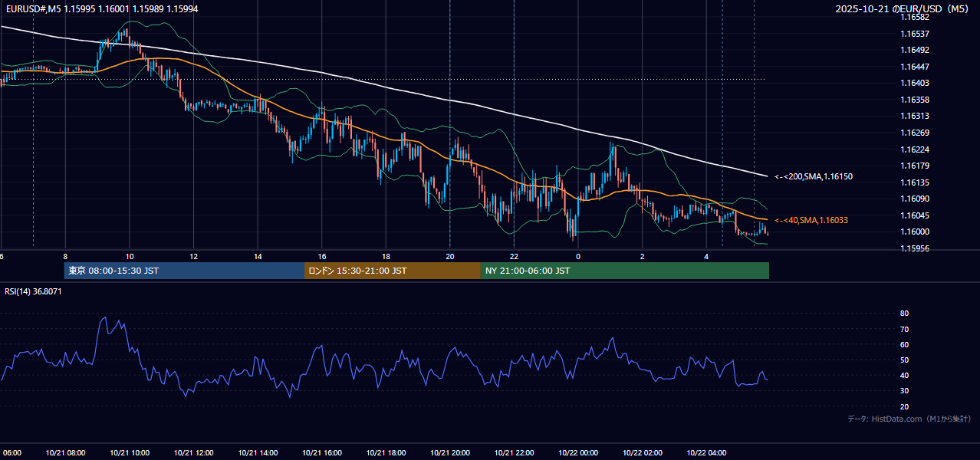The image size is (980, 460).
Task: Click RSI scale value 20
Action: (904, 406)
